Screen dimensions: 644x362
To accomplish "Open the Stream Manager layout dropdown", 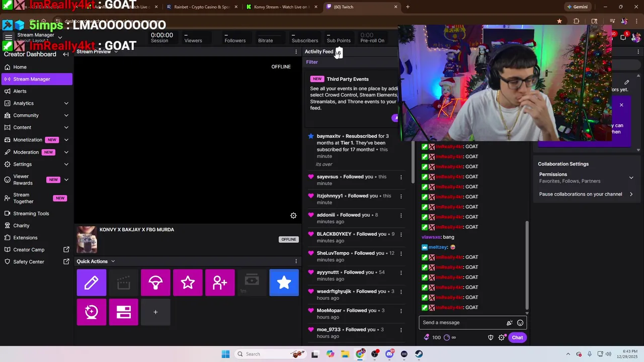I will point(60,38).
